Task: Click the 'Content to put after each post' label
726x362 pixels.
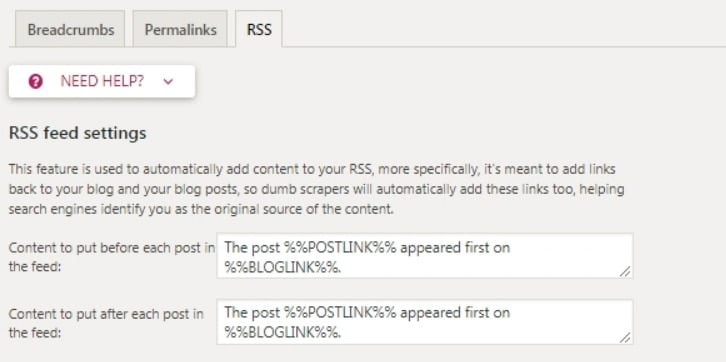Action: pos(106,323)
